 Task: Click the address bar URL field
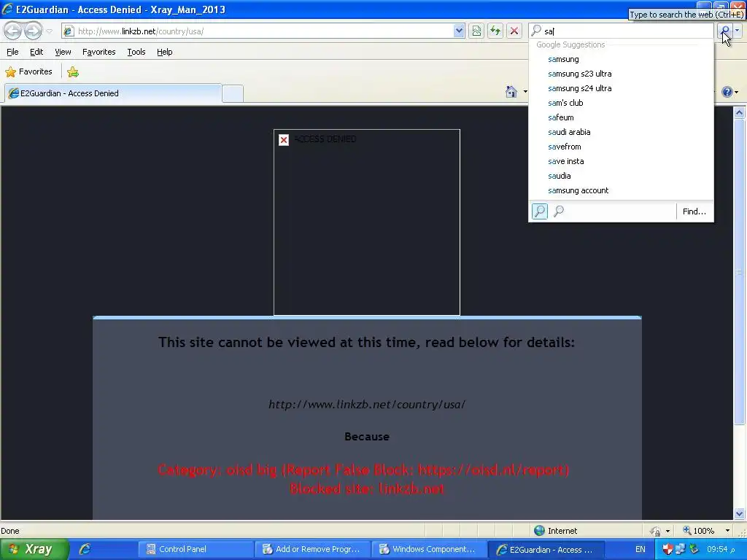pos(264,31)
